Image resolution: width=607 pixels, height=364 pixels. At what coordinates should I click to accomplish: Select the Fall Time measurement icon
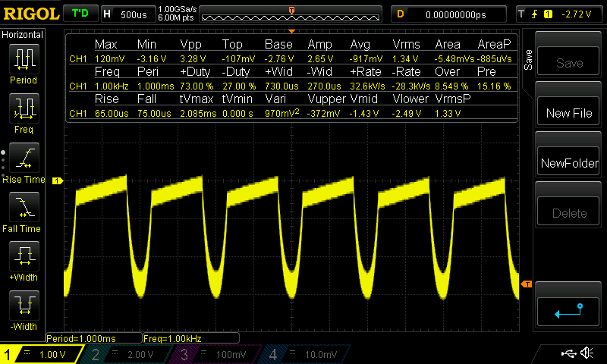(x=24, y=207)
